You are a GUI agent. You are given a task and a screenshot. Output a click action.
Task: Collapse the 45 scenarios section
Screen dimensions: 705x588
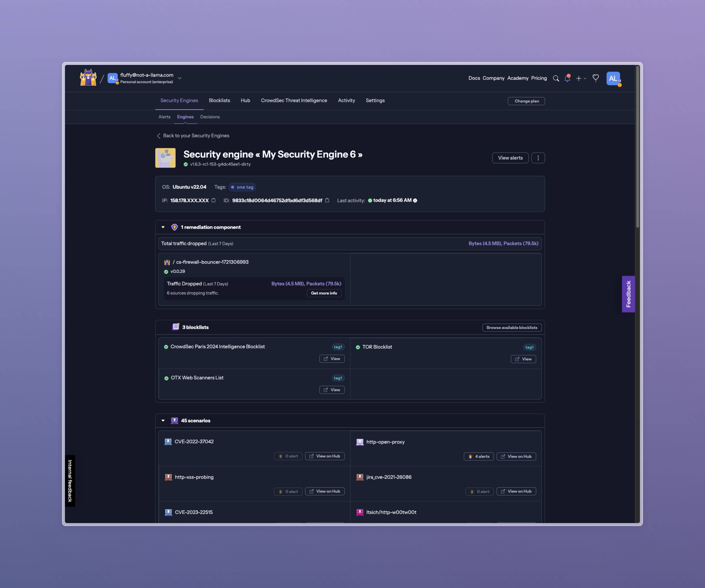pos(163,420)
